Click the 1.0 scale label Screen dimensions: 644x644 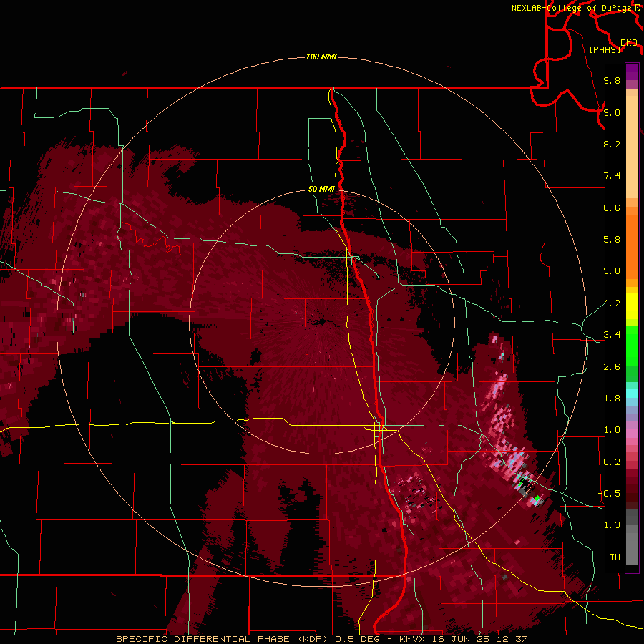click(x=612, y=430)
